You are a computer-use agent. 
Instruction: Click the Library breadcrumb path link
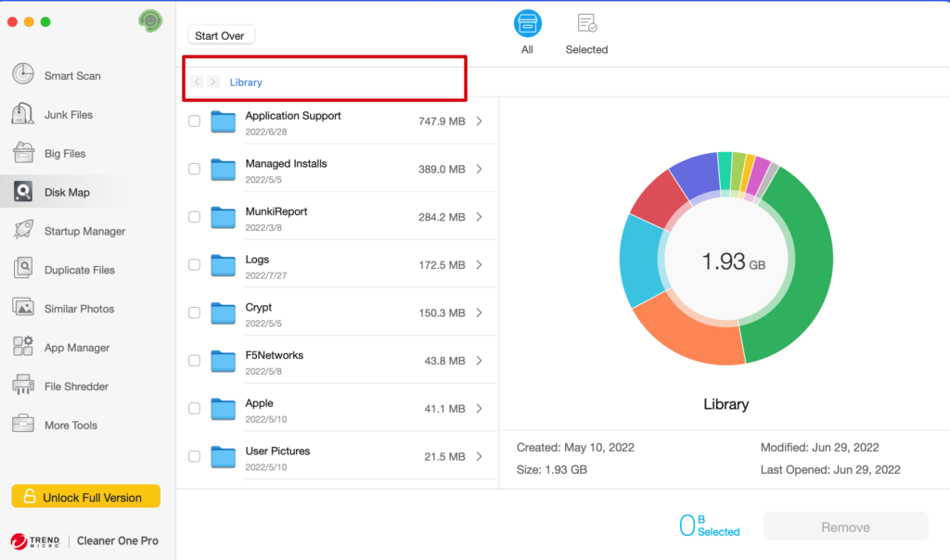(246, 83)
